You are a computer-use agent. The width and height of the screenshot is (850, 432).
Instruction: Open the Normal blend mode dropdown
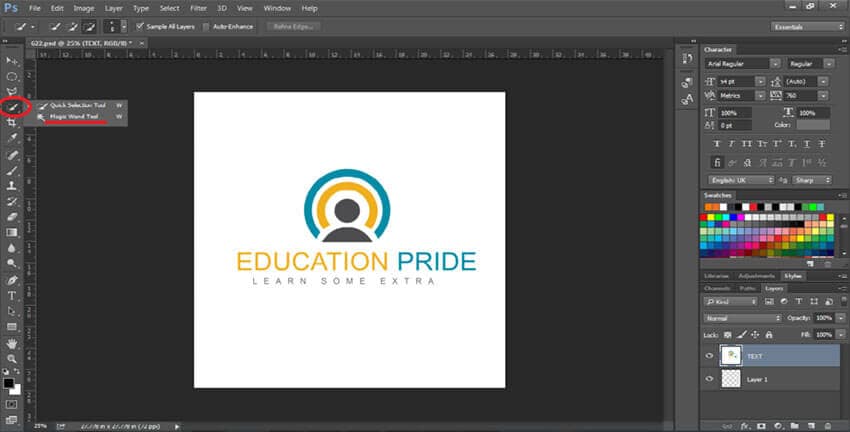(x=743, y=318)
